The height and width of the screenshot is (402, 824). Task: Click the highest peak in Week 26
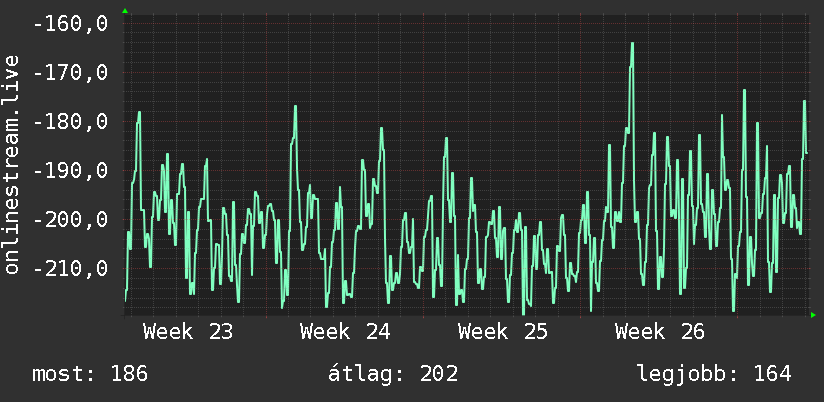pyautogui.click(x=632, y=44)
